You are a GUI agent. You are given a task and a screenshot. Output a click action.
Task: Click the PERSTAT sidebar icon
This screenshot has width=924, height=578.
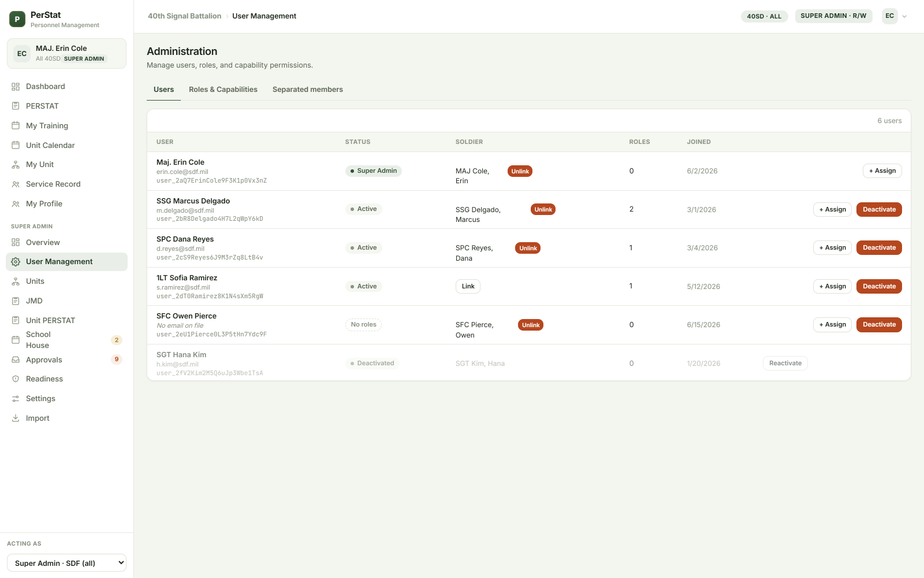(16, 106)
